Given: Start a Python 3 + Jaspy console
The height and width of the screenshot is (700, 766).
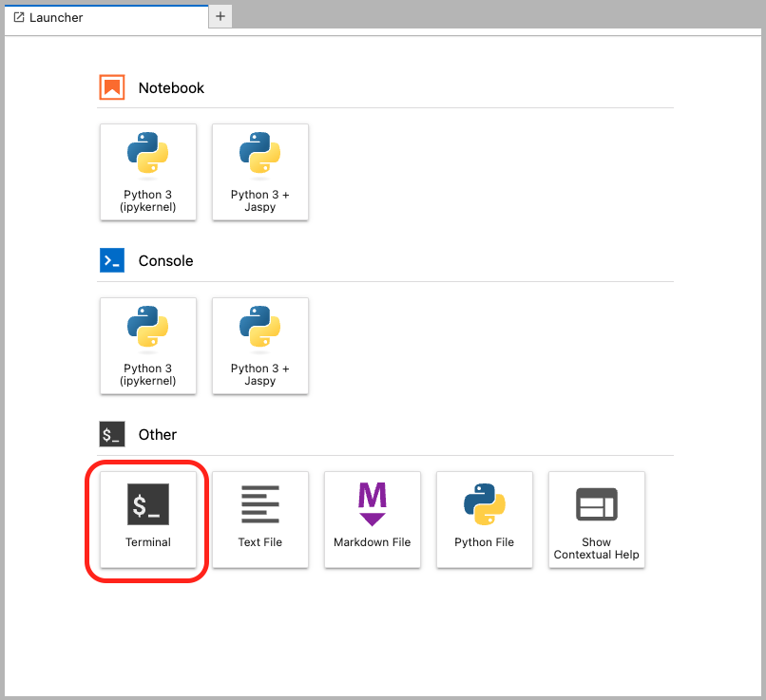Looking at the screenshot, I should pyautogui.click(x=259, y=346).
